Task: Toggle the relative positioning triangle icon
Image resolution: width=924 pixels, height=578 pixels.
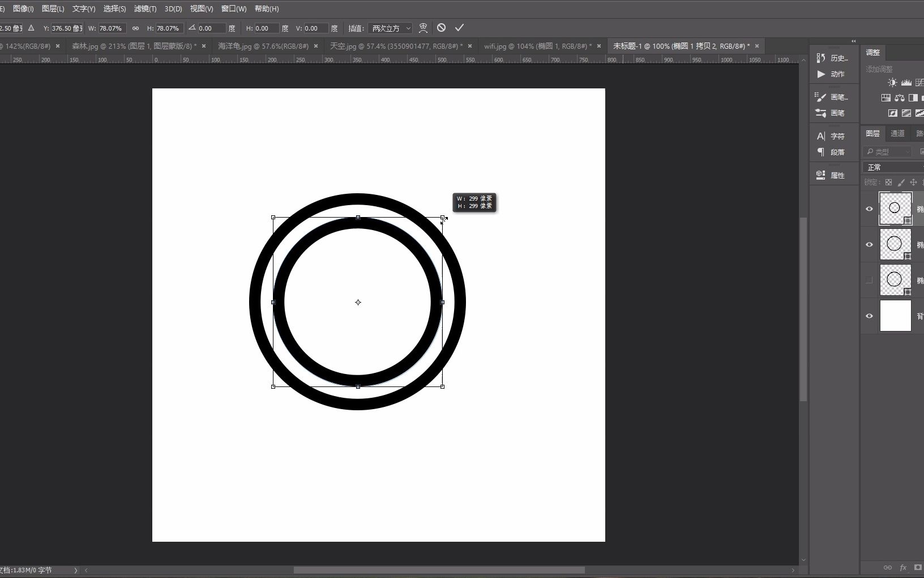Action: pyautogui.click(x=31, y=28)
